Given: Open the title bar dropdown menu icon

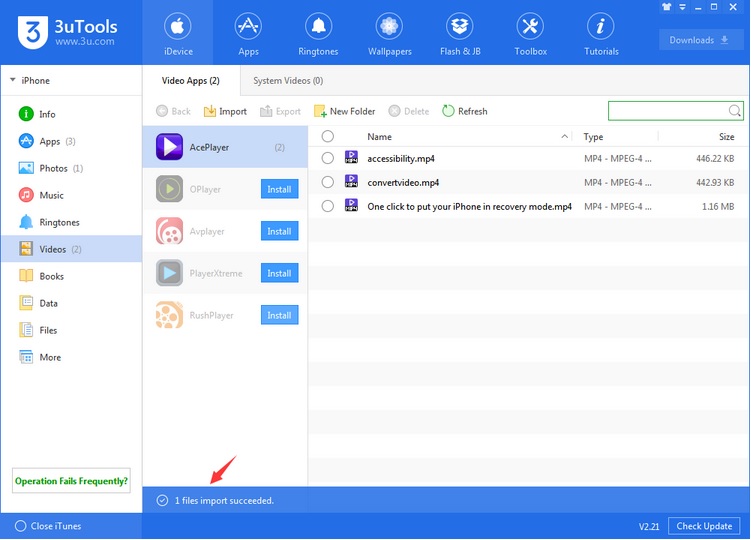Looking at the screenshot, I should [682, 7].
